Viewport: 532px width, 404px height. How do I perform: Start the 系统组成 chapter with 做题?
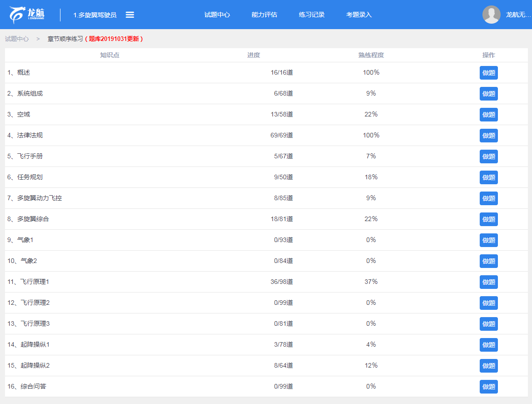tap(488, 94)
